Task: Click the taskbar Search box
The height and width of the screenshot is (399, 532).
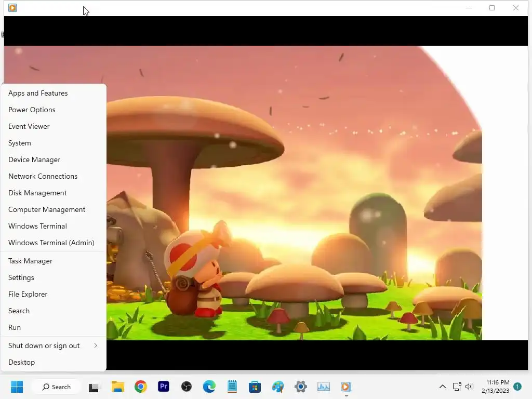Action: tap(56, 387)
